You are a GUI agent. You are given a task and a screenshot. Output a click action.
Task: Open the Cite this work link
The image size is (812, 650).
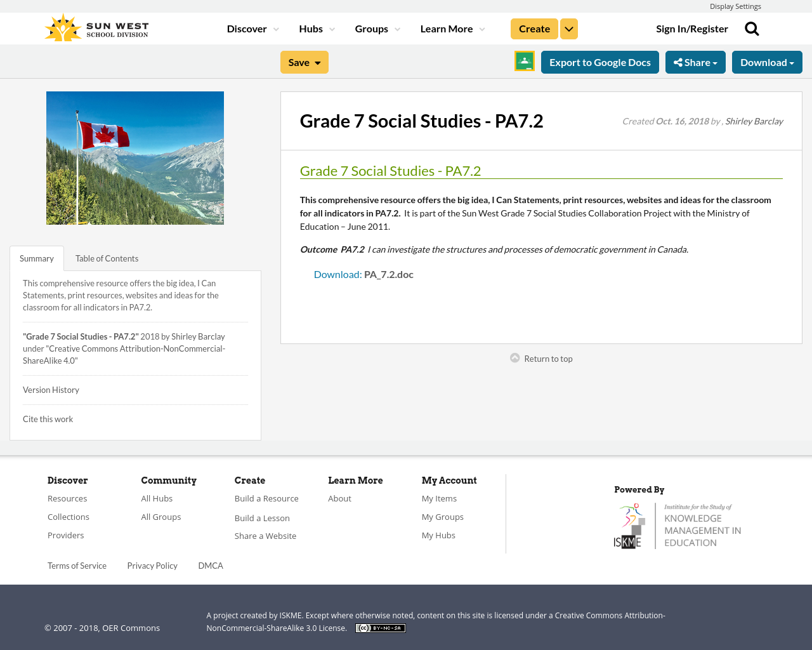(48, 418)
